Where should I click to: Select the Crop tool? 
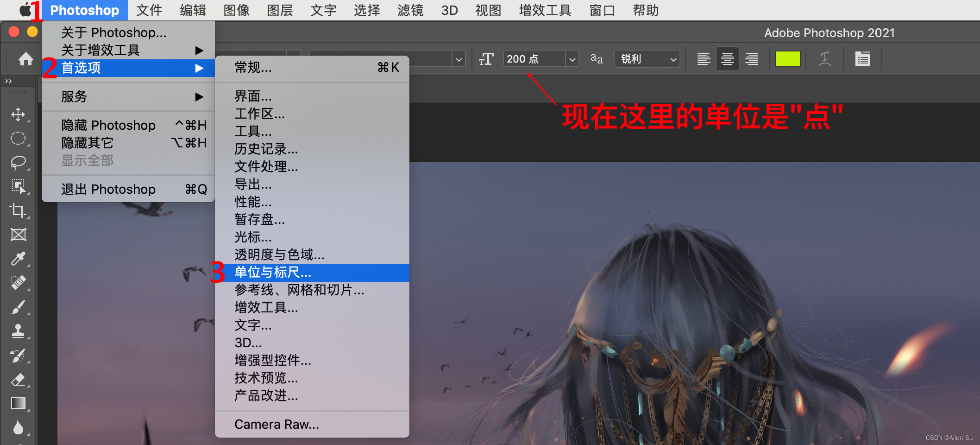tap(19, 211)
